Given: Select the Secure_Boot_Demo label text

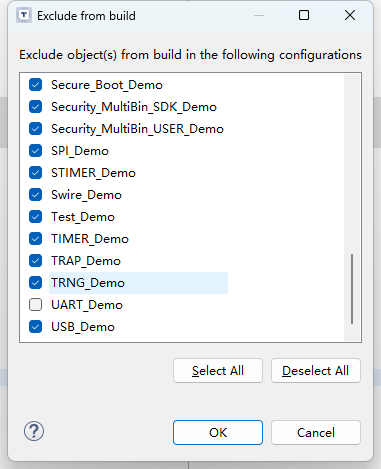Looking at the screenshot, I should (107, 85).
